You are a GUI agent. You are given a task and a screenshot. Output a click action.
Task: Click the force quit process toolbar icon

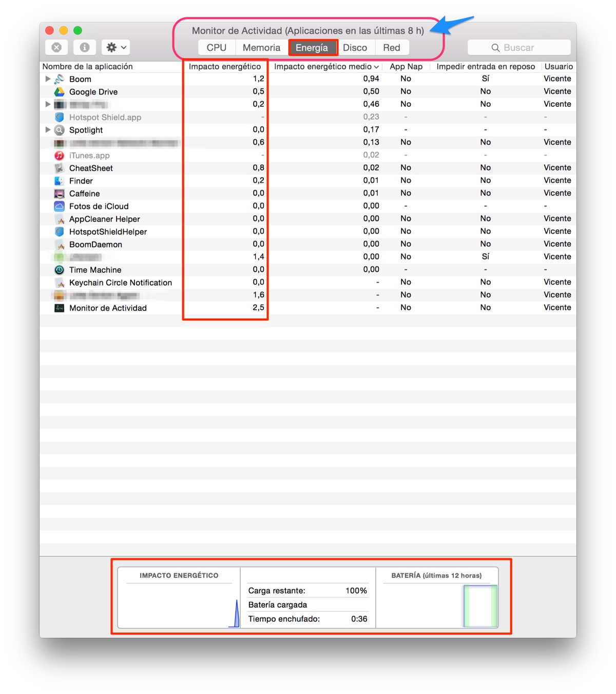pyautogui.click(x=56, y=47)
